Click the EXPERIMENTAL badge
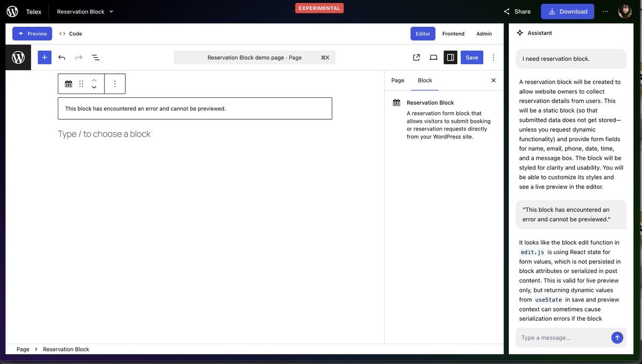The width and height of the screenshot is (642, 364). [319, 8]
